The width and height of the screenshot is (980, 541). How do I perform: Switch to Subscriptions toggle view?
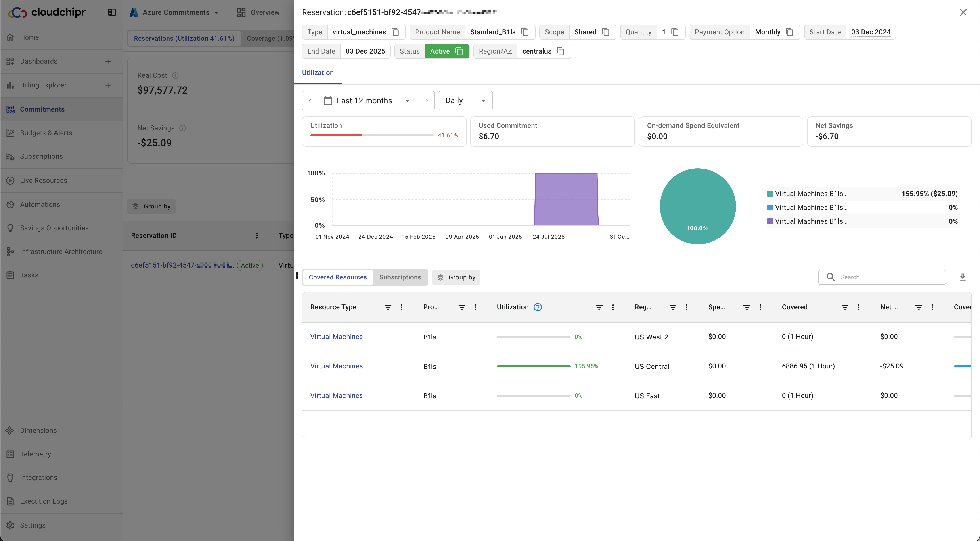[x=400, y=277]
